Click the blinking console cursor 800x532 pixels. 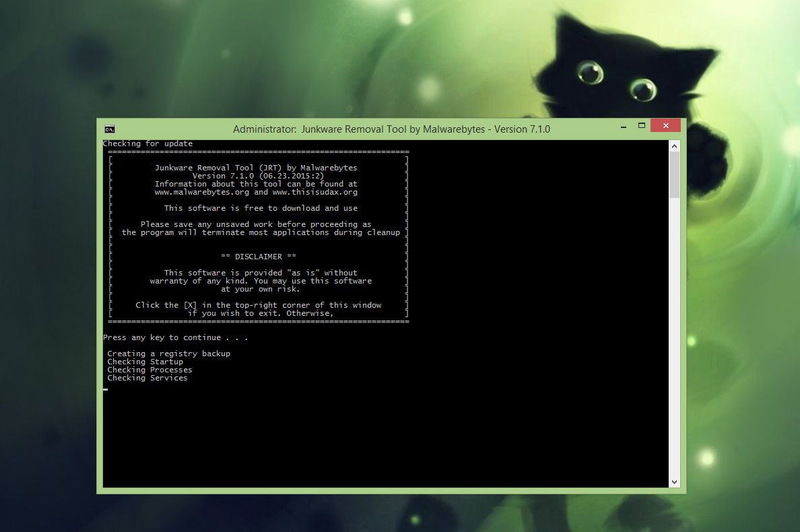tap(105, 390)
